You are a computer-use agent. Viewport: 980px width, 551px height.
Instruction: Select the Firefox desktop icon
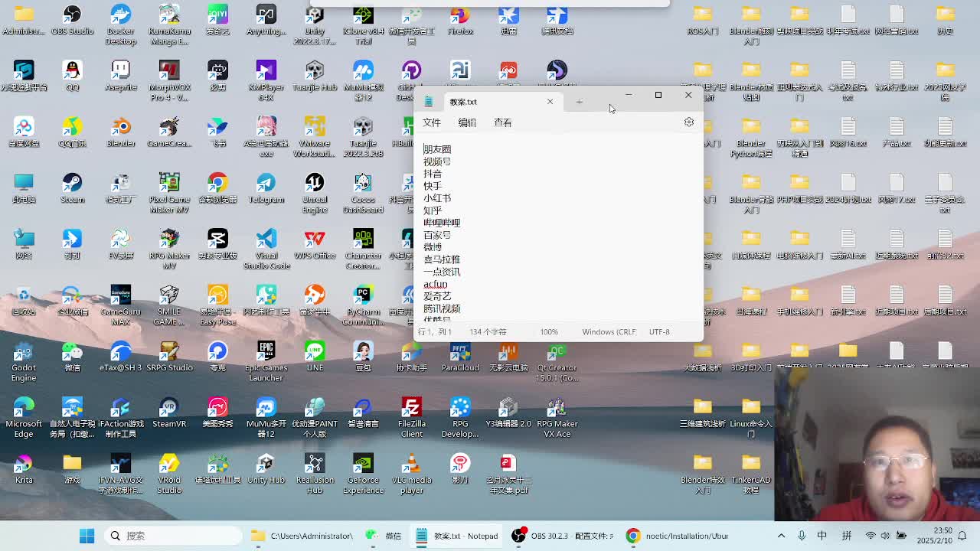click(460, 21)
